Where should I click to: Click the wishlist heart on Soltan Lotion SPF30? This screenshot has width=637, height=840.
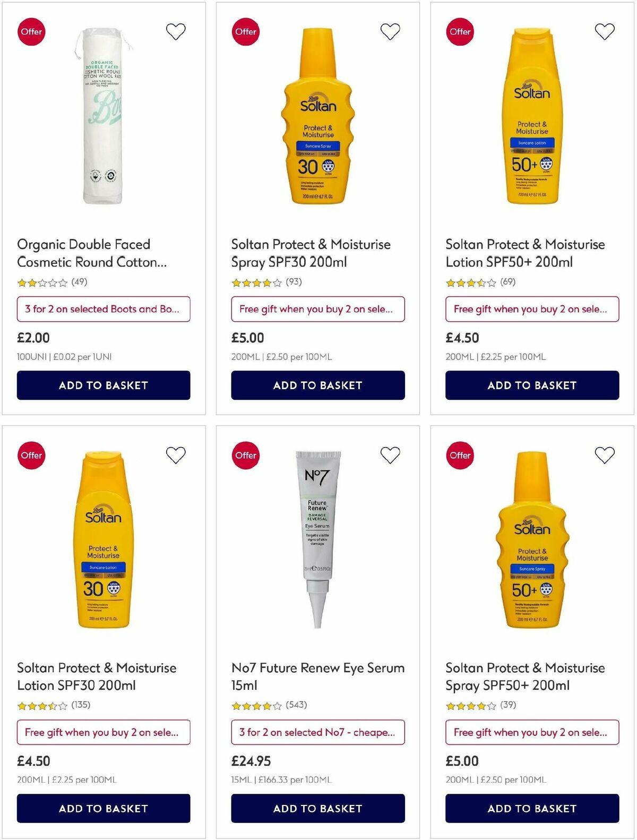tap(176, 455)
